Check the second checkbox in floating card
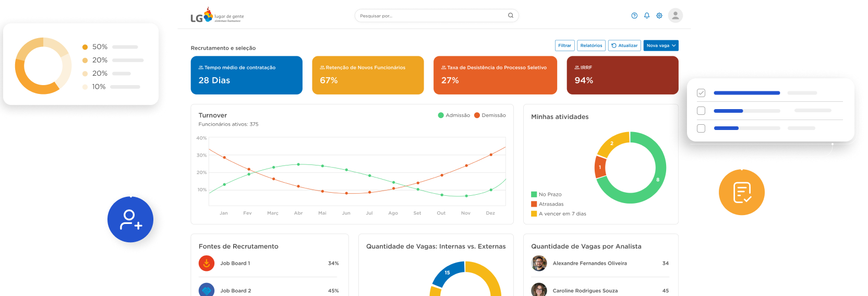The width and height of the screenshot is (868, 296). (701, 111)
